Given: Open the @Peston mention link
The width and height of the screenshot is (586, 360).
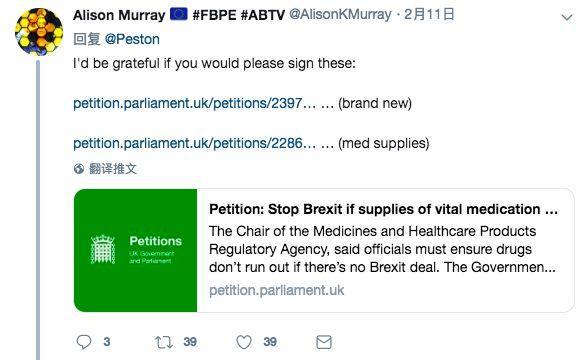Looking at the screenshot, I should 132,39.
